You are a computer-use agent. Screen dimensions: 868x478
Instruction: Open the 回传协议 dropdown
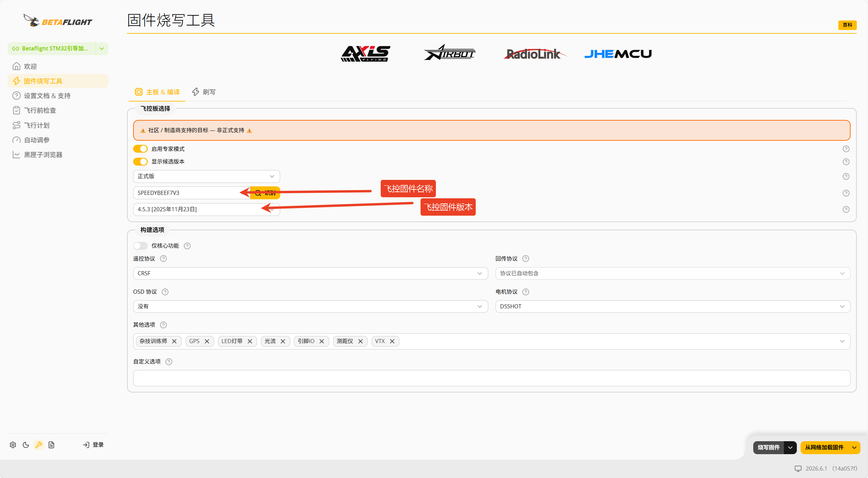point(673,274)
